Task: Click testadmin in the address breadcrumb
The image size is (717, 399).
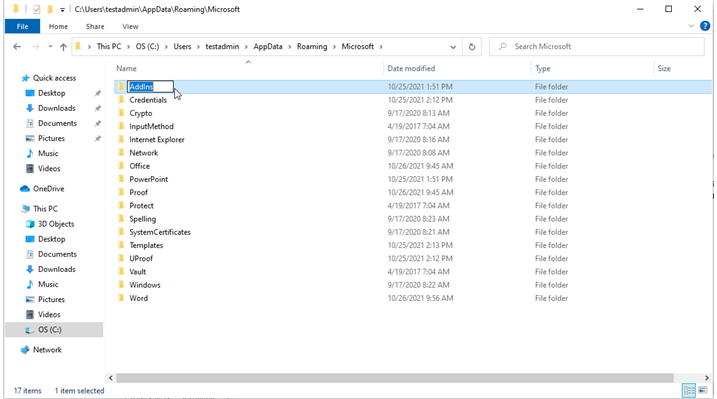Action: 222,47
